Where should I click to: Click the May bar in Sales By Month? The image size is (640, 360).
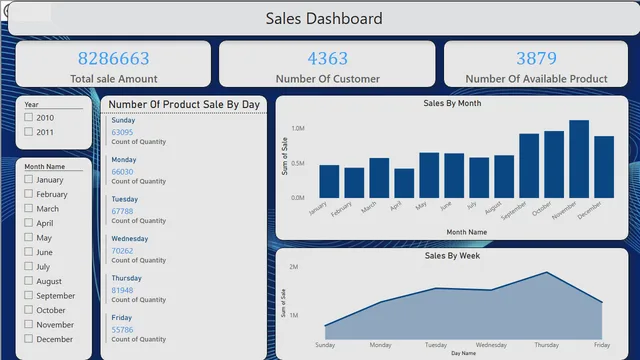[429, 176]
